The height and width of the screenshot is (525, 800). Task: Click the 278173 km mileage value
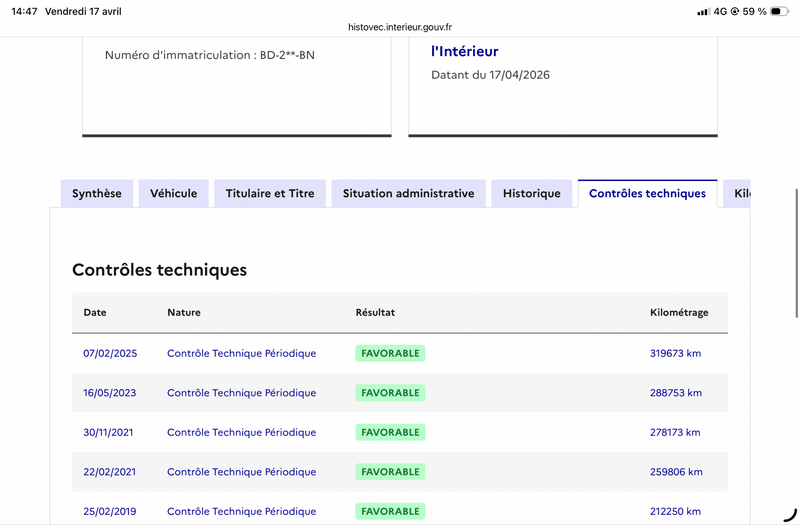coord(675,432)
